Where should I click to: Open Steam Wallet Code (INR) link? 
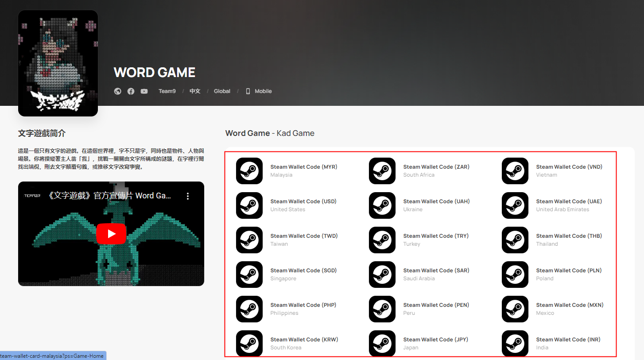click(568, 340)
